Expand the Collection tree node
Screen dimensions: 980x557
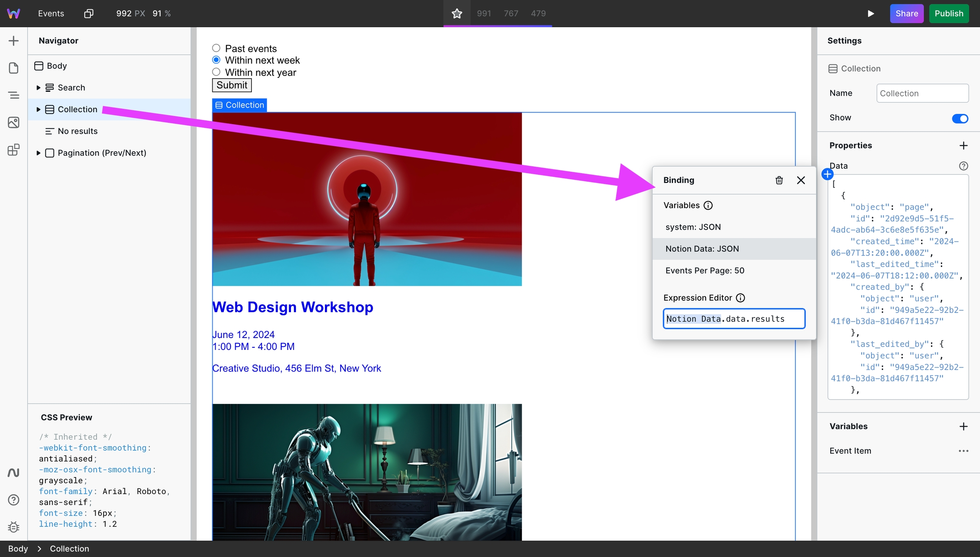(x=38, y=109)
